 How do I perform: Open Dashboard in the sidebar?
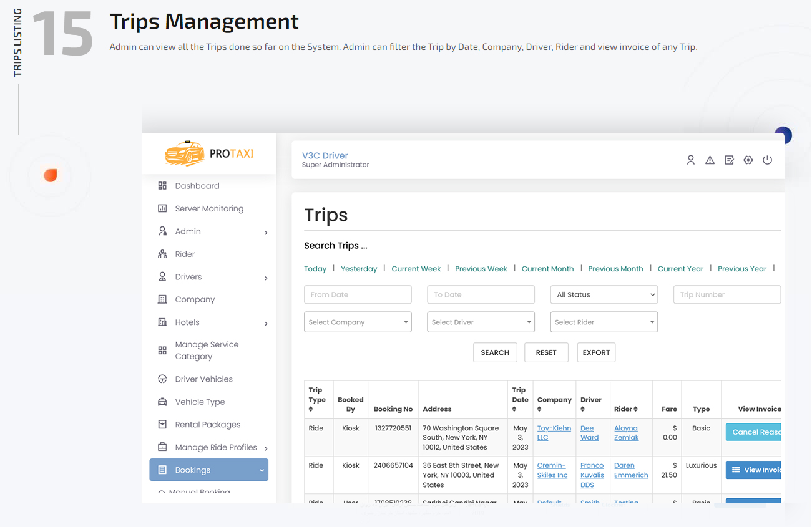[197, 186]
